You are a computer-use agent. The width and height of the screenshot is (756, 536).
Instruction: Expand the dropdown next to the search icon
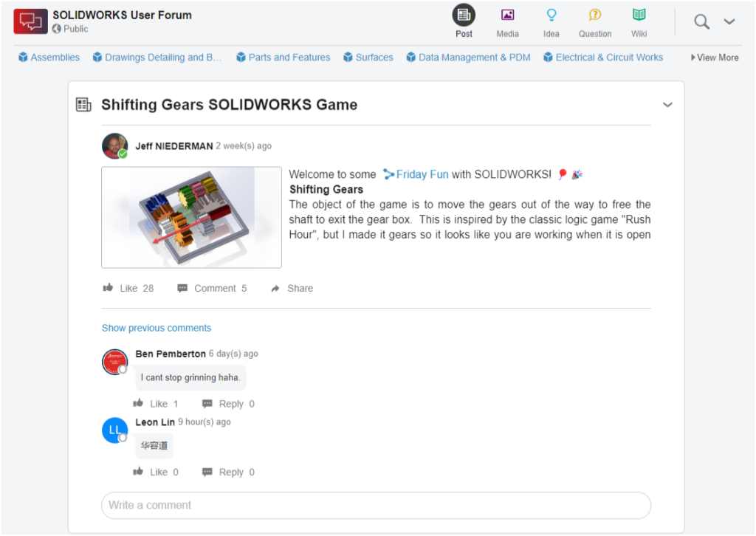[x=729, y=21]
